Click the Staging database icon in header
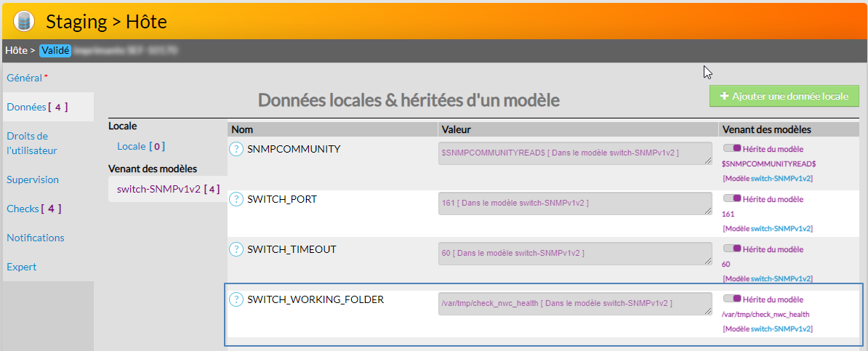 click(x=24, y=22)
